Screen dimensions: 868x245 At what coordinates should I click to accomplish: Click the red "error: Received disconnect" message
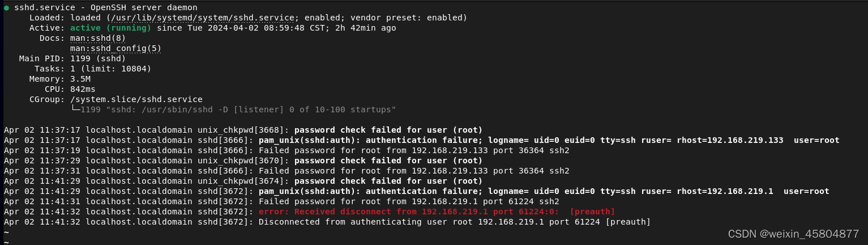click(x=436, y=212)
